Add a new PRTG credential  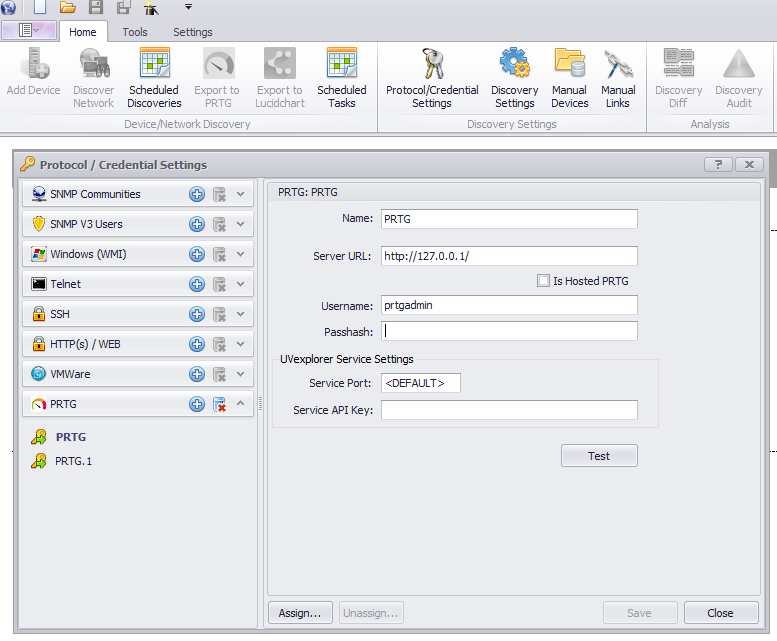(197, 404)
